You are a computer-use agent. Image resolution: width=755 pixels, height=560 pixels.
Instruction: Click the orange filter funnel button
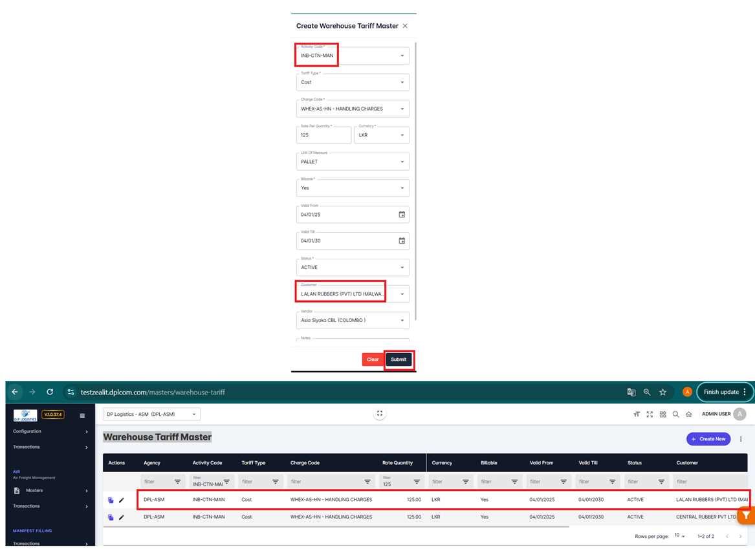coord(746,515)
